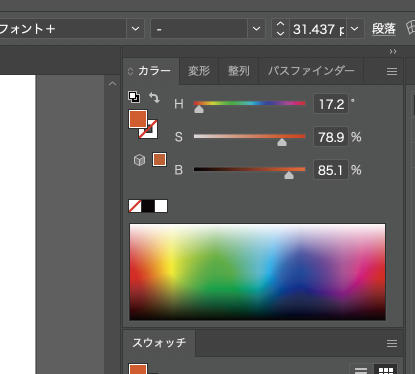Switch to the パスファインダー tab
The width and height of the screenshot is (415, 374).
coord(311,71)
